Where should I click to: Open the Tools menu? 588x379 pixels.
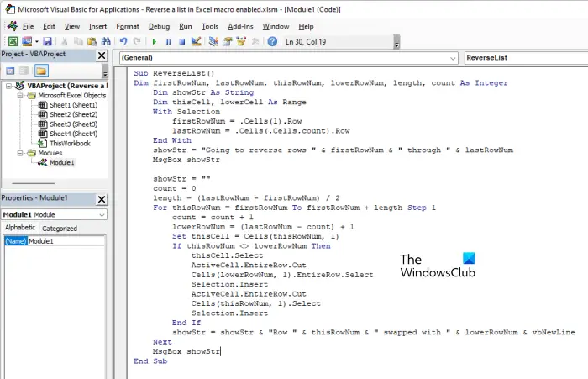pos(210,26)
